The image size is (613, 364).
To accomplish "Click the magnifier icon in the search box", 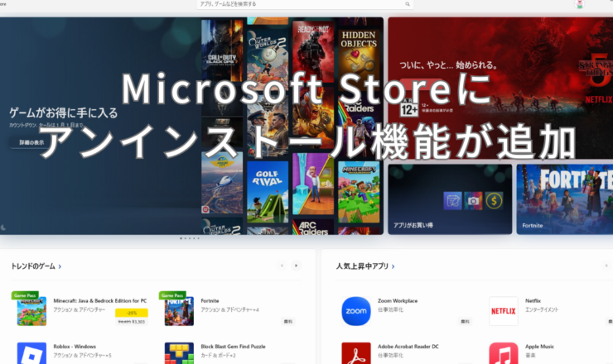I will coord(408,4).
